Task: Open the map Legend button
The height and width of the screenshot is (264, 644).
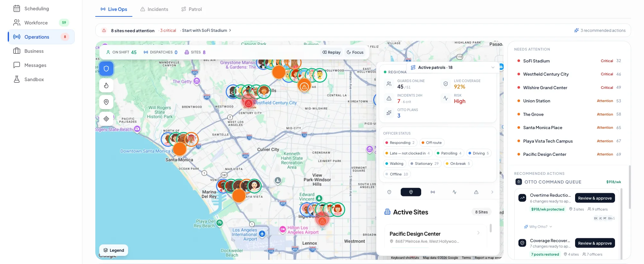Action: [114, 250]
